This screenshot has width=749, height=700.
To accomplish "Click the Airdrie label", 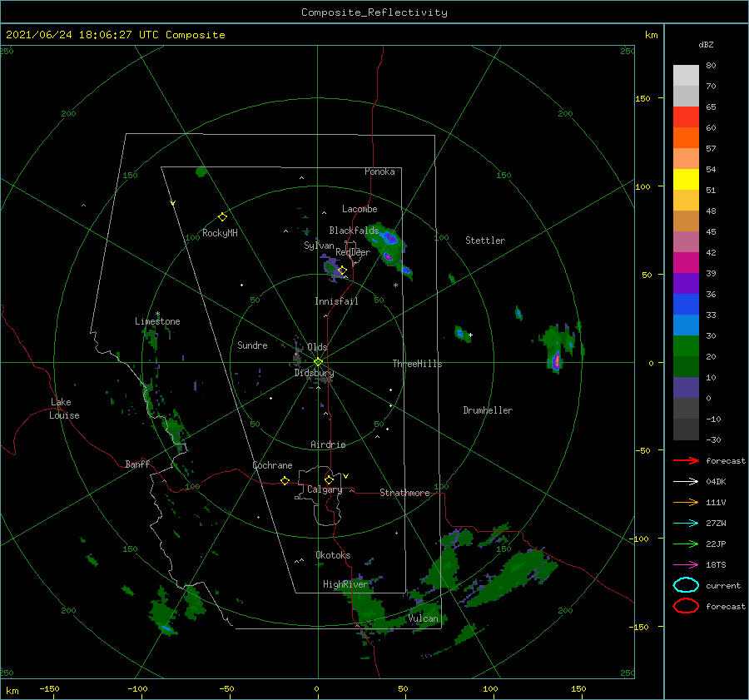I will [x=328, y=444].
